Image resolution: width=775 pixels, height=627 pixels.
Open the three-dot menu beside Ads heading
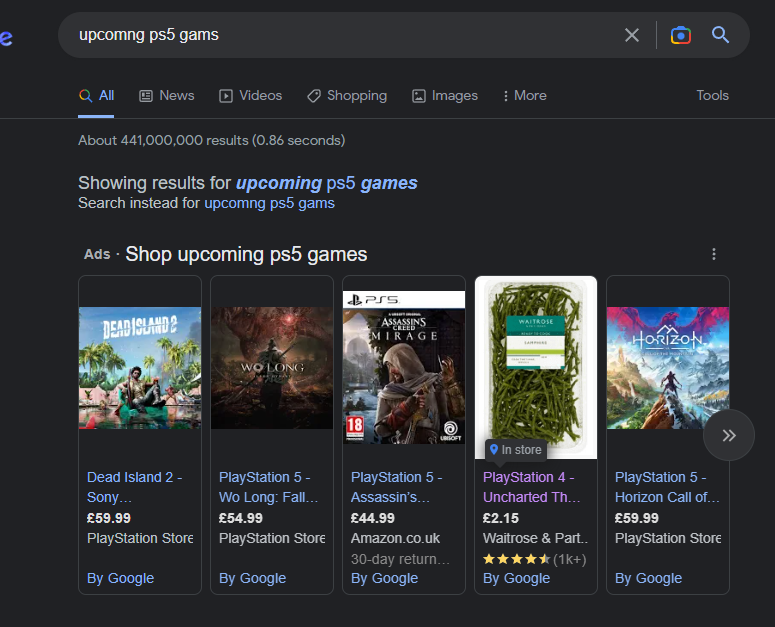[x=713, y=254]
